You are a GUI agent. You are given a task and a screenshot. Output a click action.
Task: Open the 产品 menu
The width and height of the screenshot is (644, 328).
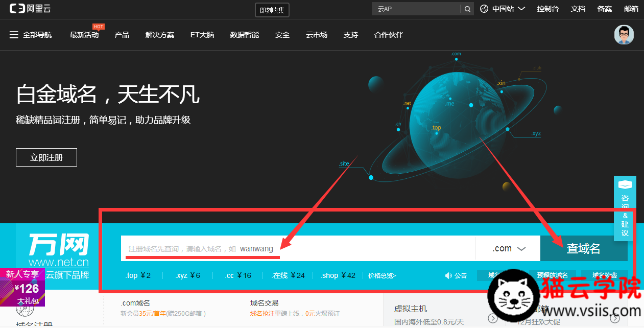click(122, 35)
